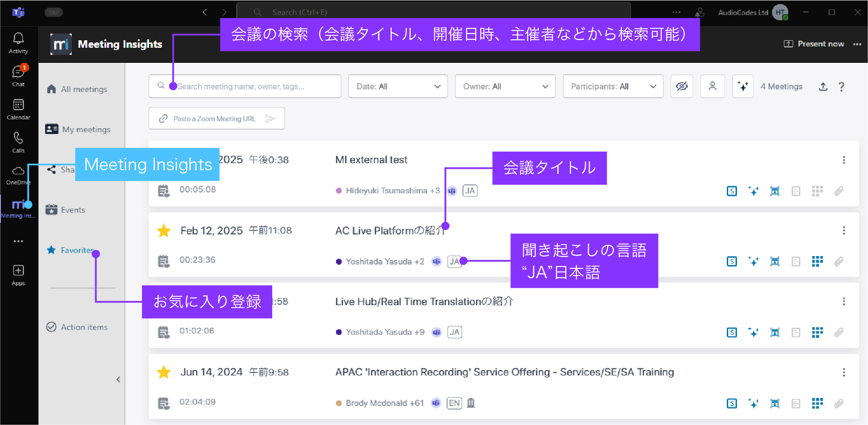
Task: Open Calls in Teams sidebar
Action: click(x=18, y=142)
